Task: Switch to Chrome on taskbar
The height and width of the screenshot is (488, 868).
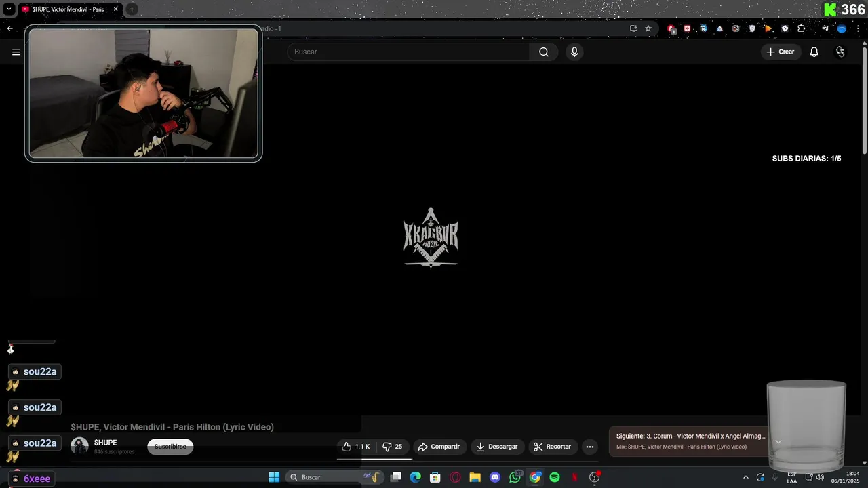Action: 535,477
